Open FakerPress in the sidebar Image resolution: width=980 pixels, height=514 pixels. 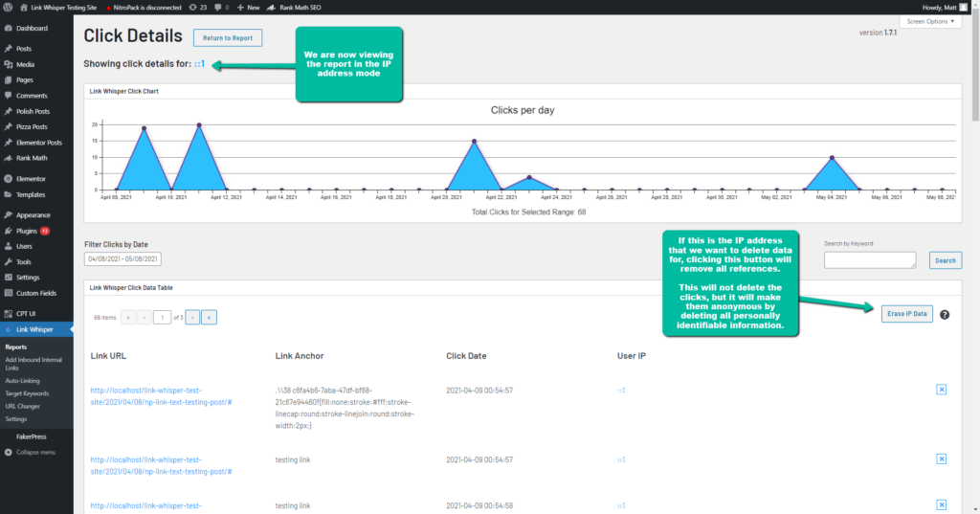(x=32, y=436)
